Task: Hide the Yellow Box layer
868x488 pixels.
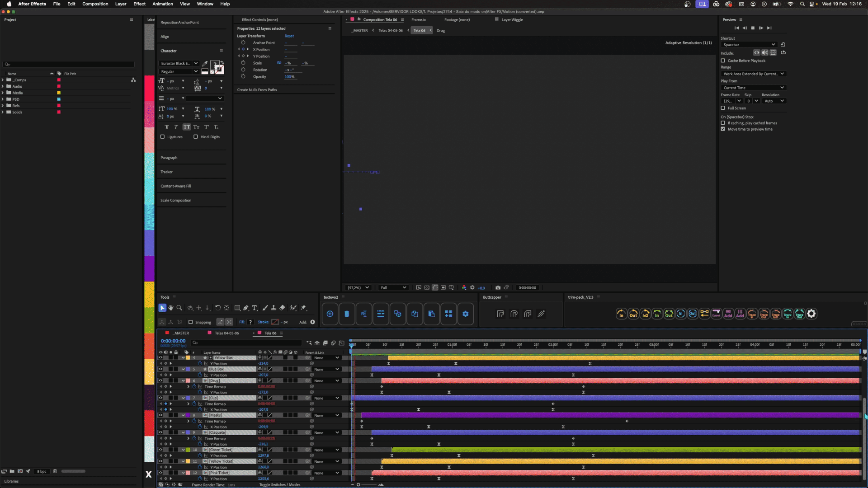Action: click(x=160, y=357)
